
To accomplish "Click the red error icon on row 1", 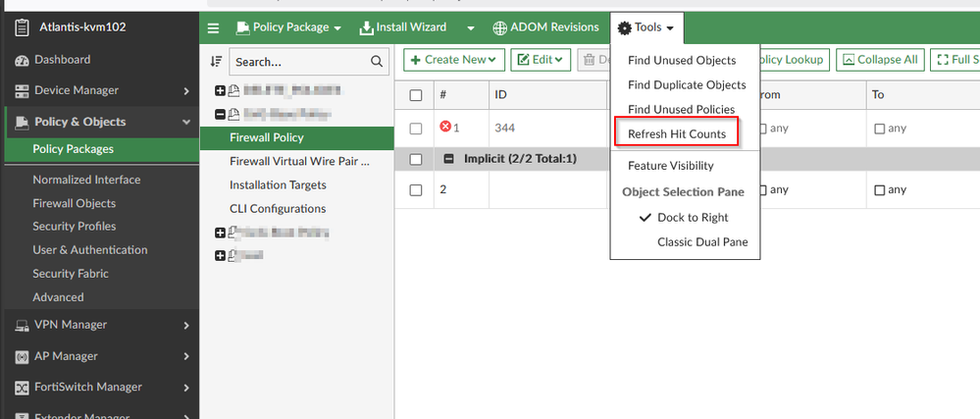I will pyautogui.click(x=445, y=127).
